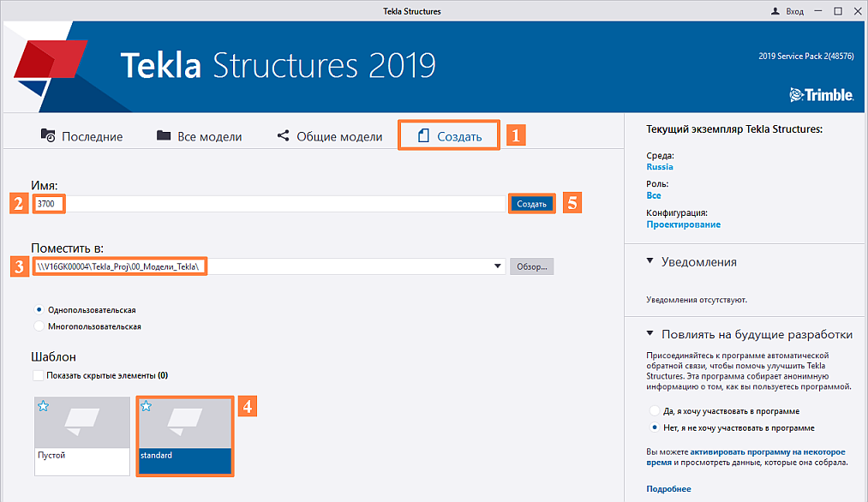Viewport: 868px width, 502px height.
Task: Collapse the Уведомления section
Action: 650,261
